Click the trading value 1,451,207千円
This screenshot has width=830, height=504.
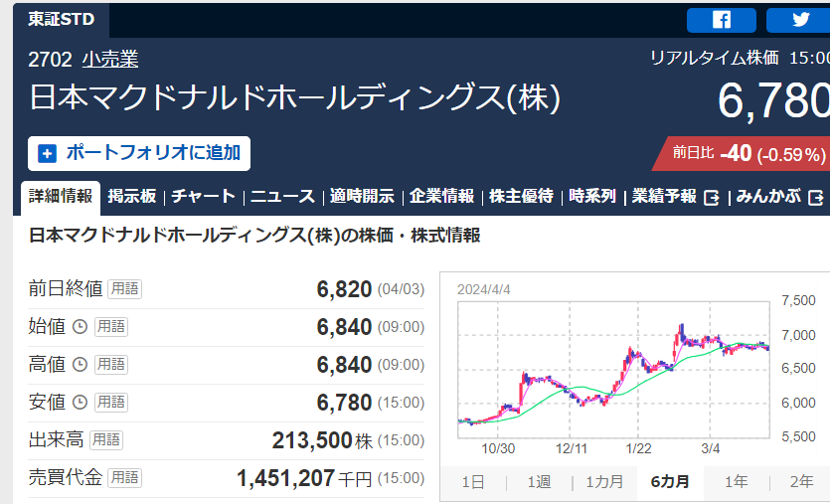tap(304, 478)
